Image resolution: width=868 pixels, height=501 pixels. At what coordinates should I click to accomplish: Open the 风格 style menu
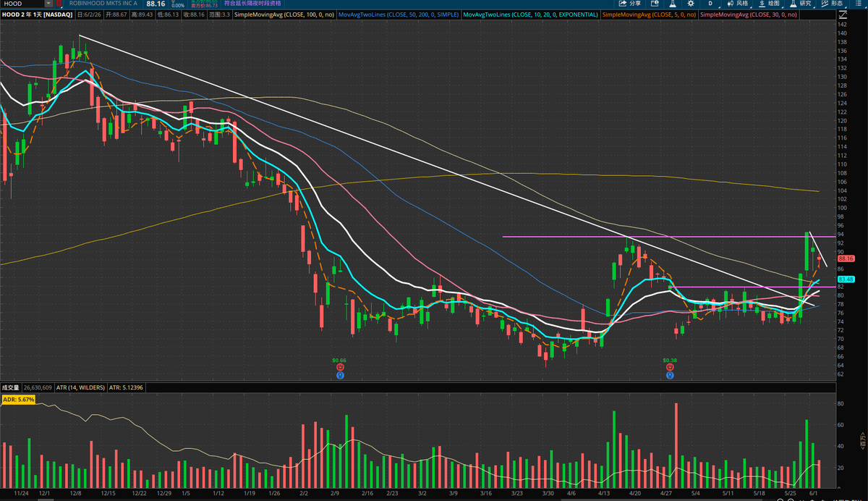(x=738, y=4)
